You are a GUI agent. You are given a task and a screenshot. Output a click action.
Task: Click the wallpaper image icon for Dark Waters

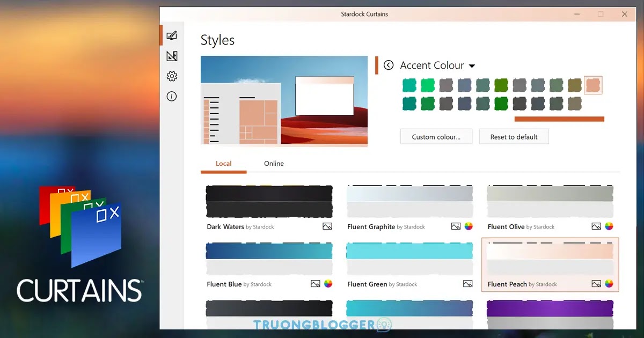tap(327, 226)
